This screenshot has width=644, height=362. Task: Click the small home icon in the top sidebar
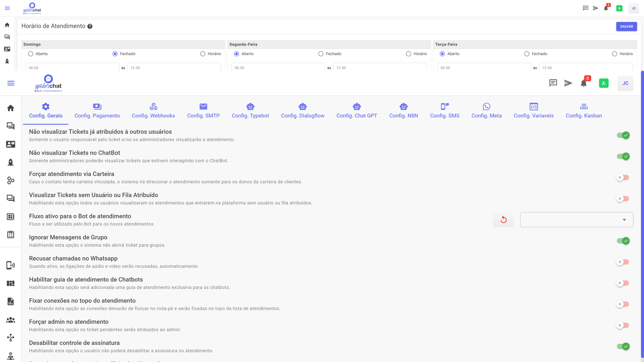(7, 25)
